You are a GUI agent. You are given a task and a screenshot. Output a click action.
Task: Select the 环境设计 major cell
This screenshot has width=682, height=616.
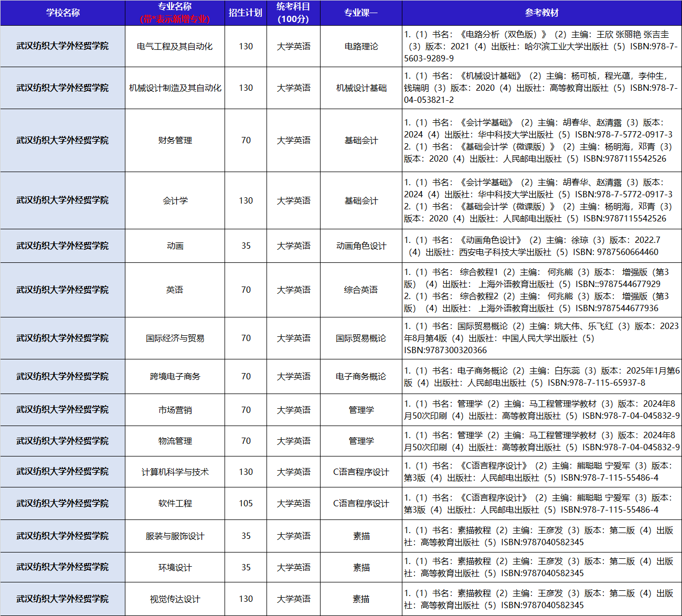tap(175, 567)
